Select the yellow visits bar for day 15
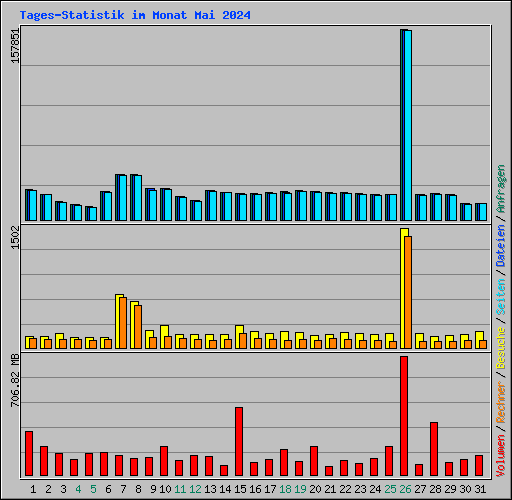 click(238, 337)
